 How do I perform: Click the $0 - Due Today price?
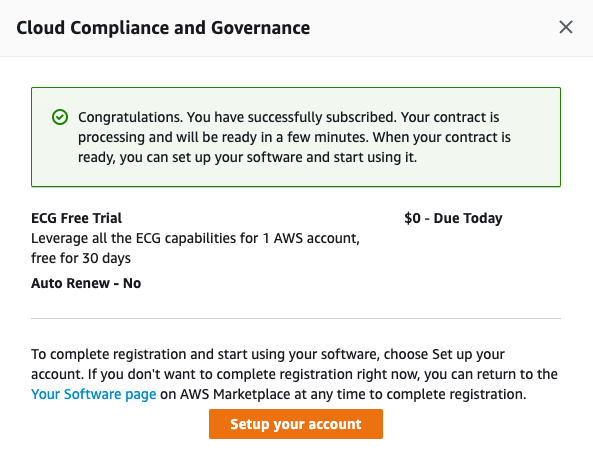(453, 218)
